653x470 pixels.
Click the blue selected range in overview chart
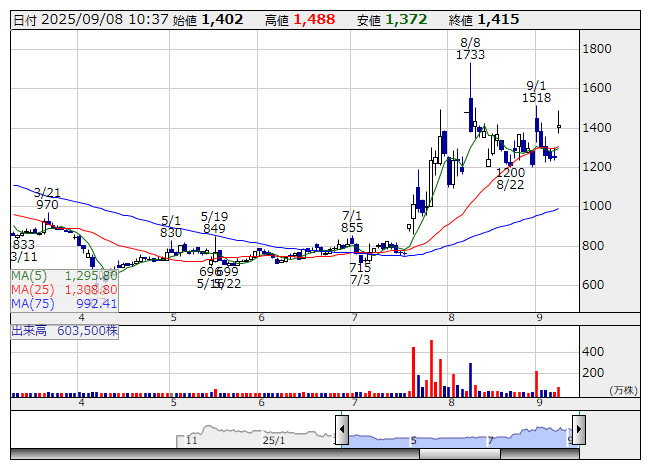[x=460, y=436]
